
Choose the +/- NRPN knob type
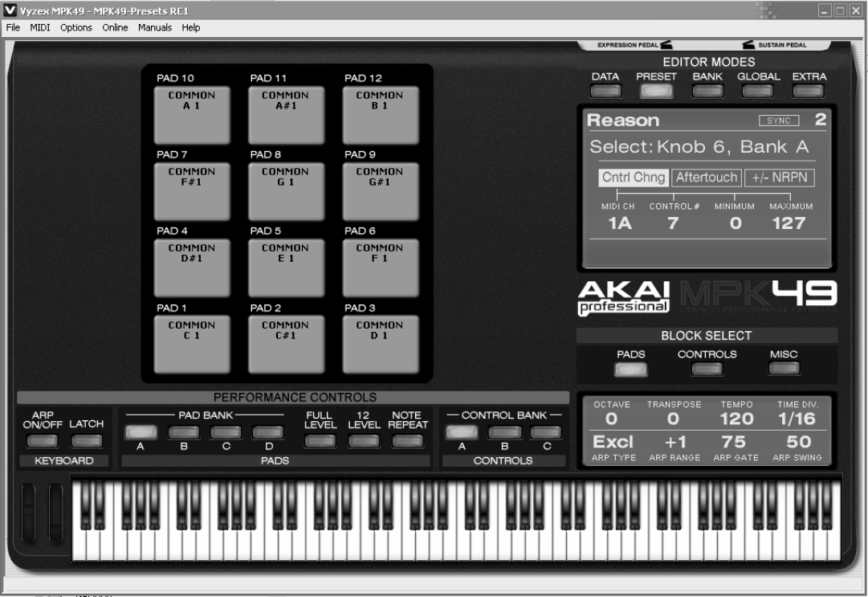point(780,178)
